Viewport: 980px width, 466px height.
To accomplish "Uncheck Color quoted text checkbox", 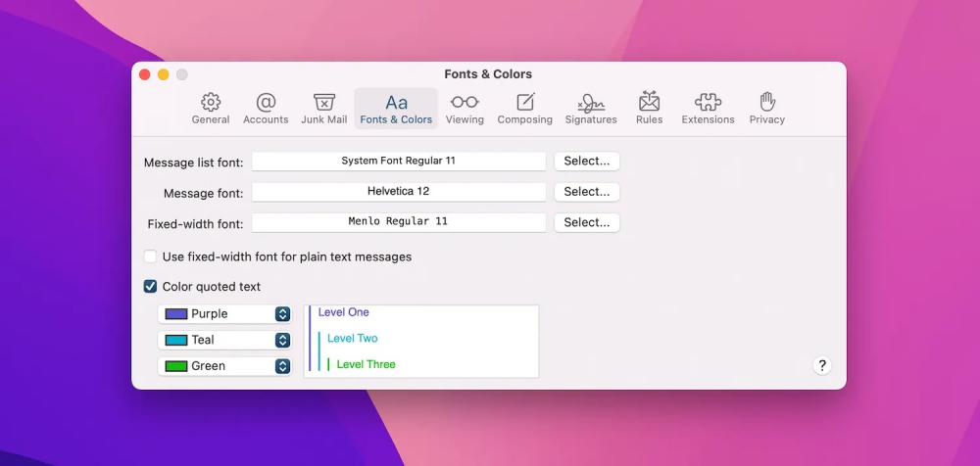I will pyautogui.click(x=151, y=287).
